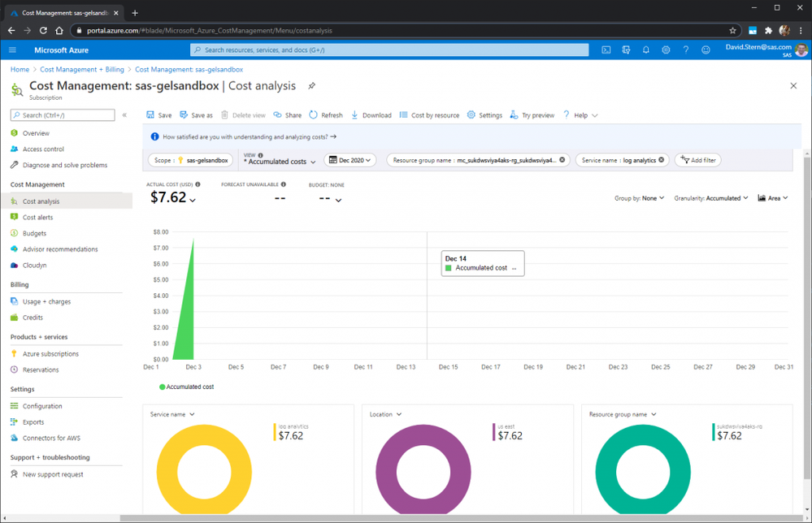The width and height of the screenshot is (812, 523).
Task: Open the Area chart type dropdown
Action: tap(773, 198)
